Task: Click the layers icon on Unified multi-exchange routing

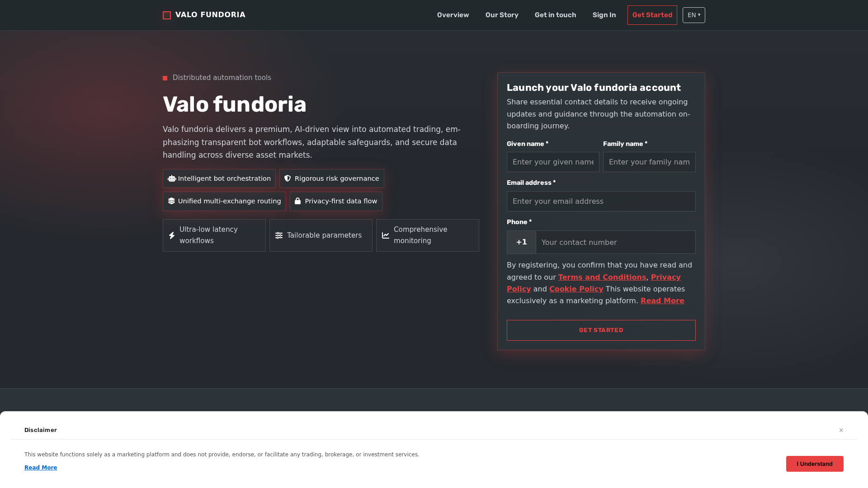Action: [x=171, y=201]
